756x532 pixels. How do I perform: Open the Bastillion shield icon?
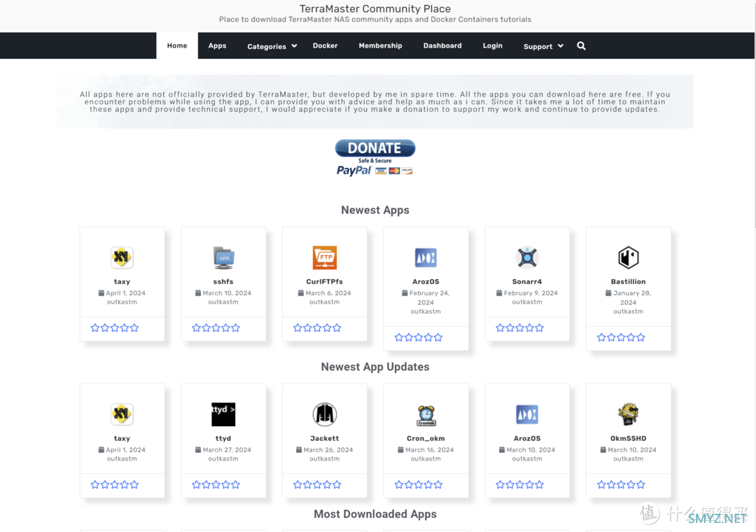[628, 258]
